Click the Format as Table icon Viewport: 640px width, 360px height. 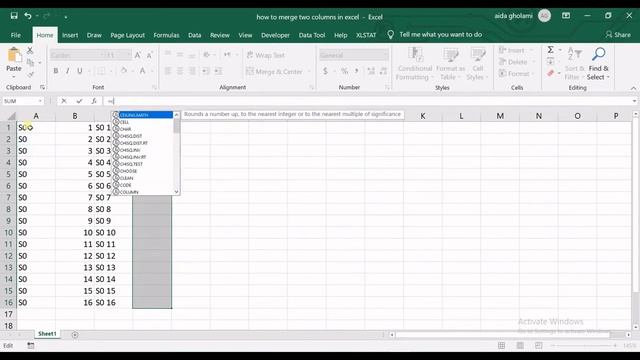[451, 54]
